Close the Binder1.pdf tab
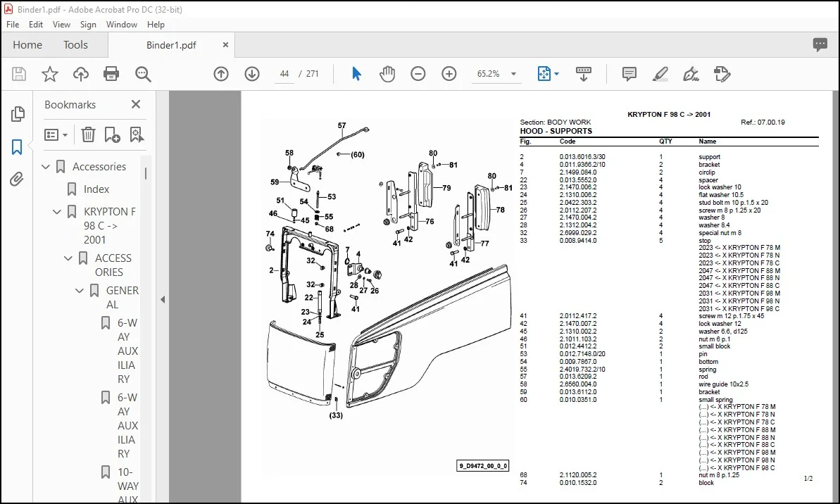Screen dimensions: 840x504 click(225, 45)
